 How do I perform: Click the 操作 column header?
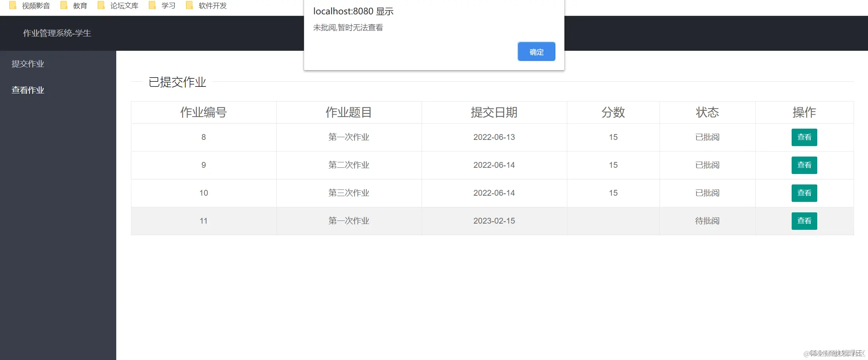tap(804, 112)
